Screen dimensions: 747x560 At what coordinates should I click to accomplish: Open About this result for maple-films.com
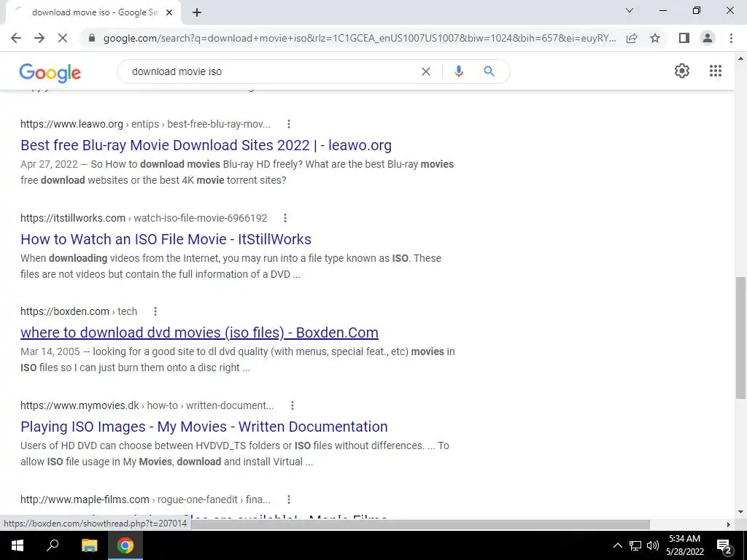click(289, 499)
